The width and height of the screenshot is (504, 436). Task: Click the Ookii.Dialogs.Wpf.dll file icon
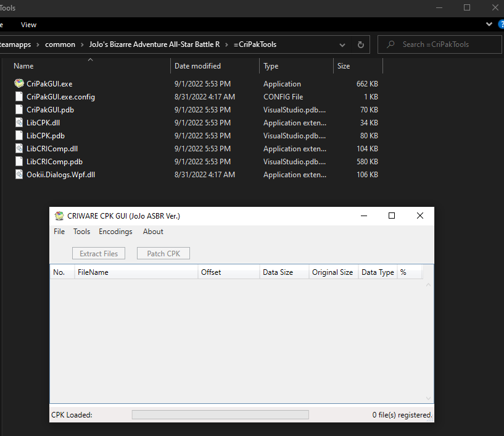(x=19, y=174)
